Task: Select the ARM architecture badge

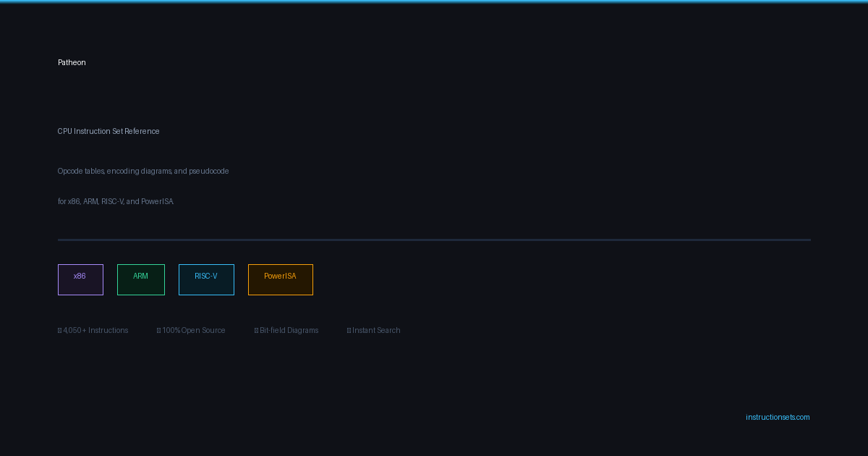Action: coord(141,279)
